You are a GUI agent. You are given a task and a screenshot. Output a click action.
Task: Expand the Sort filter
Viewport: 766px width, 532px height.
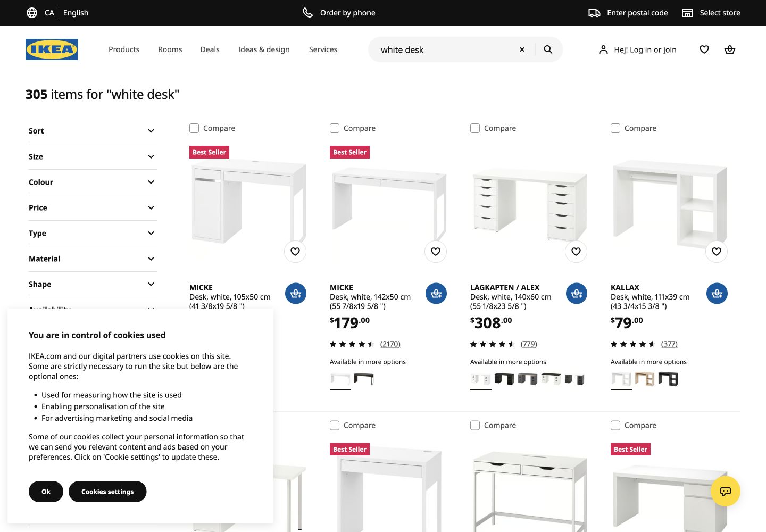[x=93, y=131]
